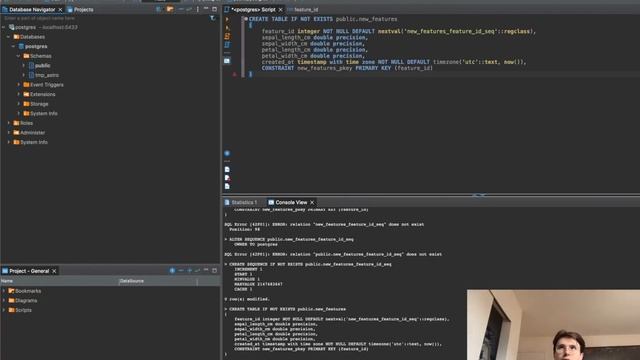The height and width of the screenshot is (360, 640).
Task: Close the Database Navigator tab
Action: pos(60,9)
